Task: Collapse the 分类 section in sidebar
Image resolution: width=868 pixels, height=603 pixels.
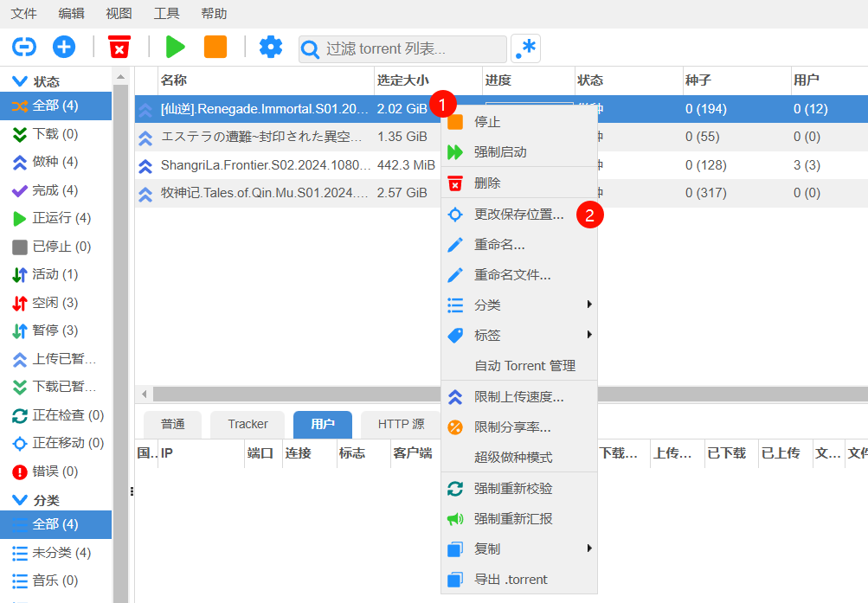Action: 21,497
